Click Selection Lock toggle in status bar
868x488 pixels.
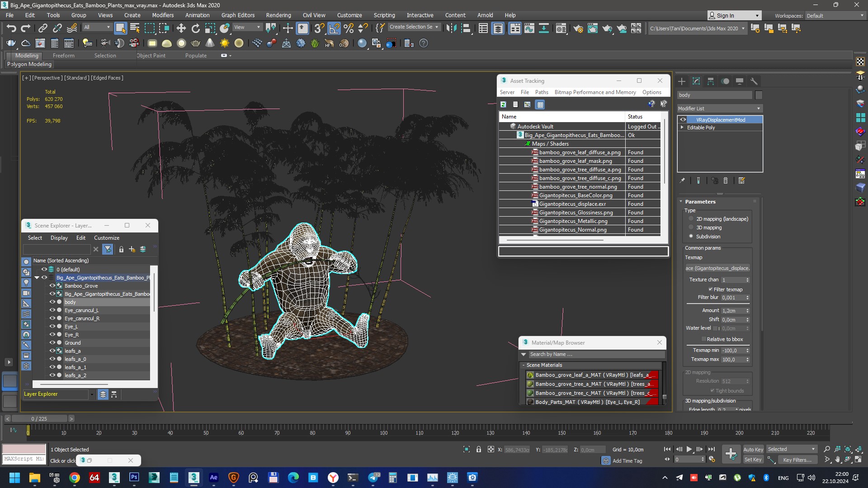click(x=478, y=449)
